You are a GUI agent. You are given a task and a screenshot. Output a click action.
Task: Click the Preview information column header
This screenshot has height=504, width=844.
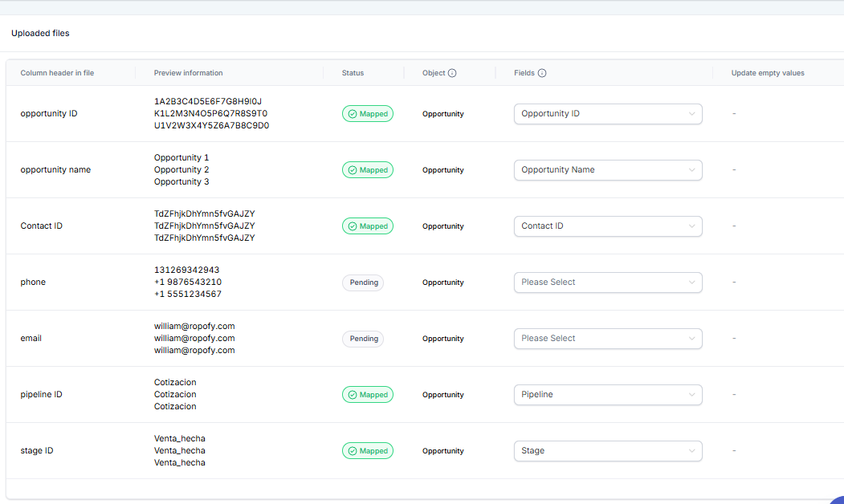click(x=188, y=73)
